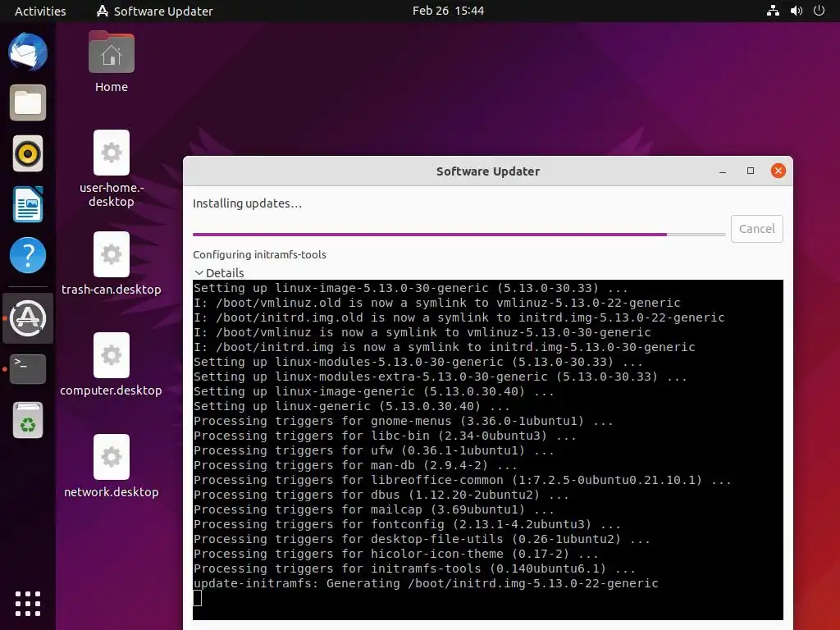Click 'update-initramfs: Generating' terminal line
This screenshot has width=840, height=630.
tap(426, 583)
